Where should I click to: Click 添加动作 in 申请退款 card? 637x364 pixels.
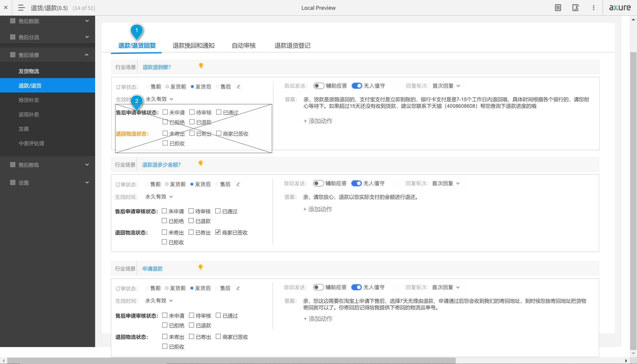[x=318, y=319]
